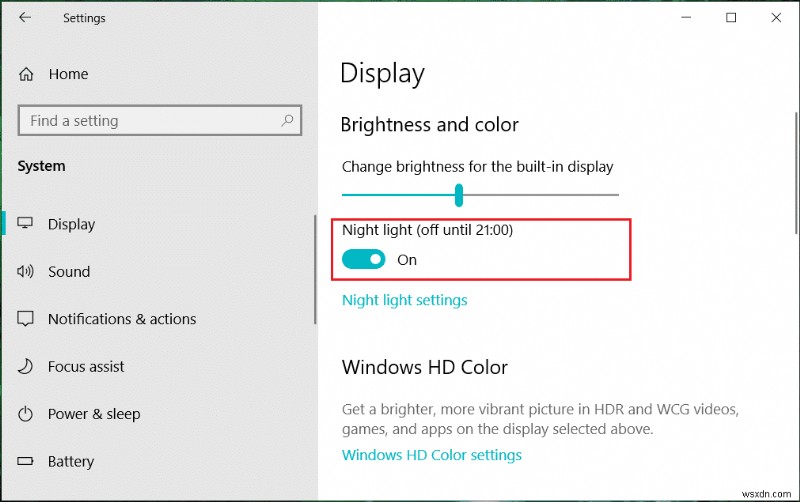The width and height of the screenshot is (800, 502).
Task: Click the Battery icon in sidebar
Action: click(26, 462)
